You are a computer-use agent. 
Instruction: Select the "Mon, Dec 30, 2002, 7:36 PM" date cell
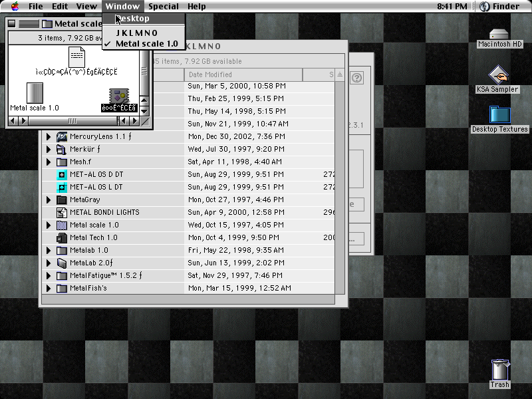(236, 136)
